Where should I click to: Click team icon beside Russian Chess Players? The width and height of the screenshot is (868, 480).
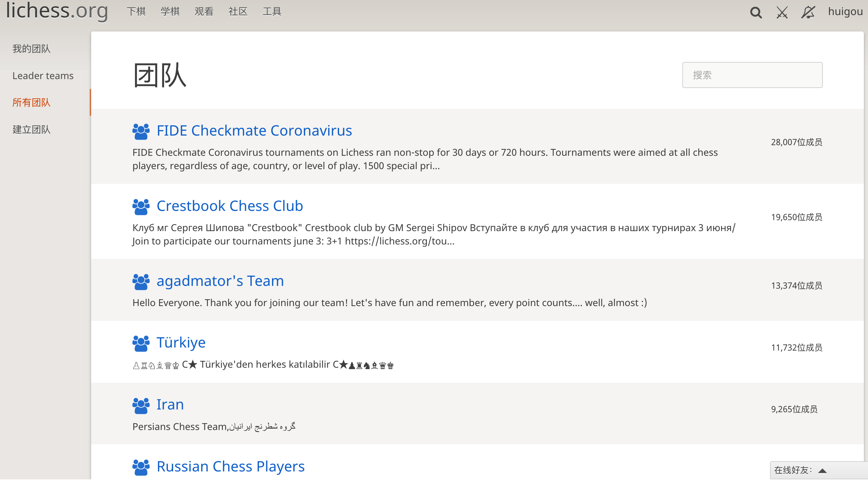[141, 467]
